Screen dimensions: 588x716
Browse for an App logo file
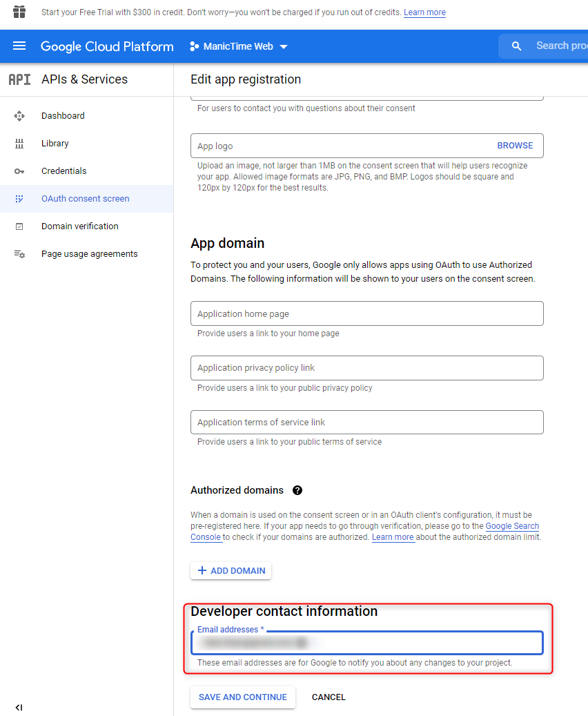click(515, 146)
